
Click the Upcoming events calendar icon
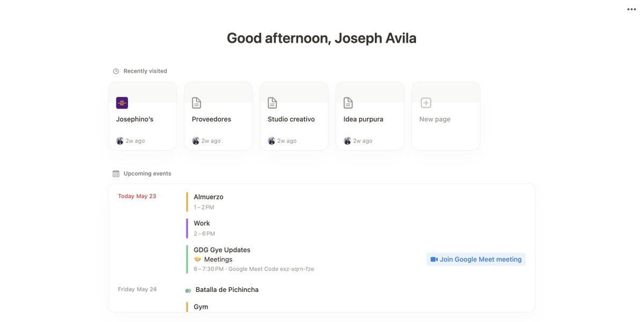click(x=116, y=173)
